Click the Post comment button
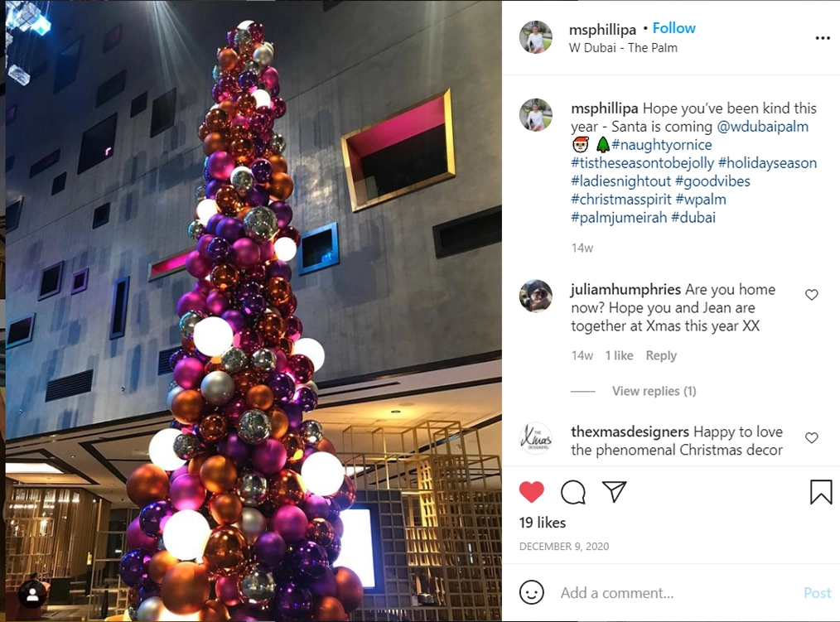 (x=817, y=592)
